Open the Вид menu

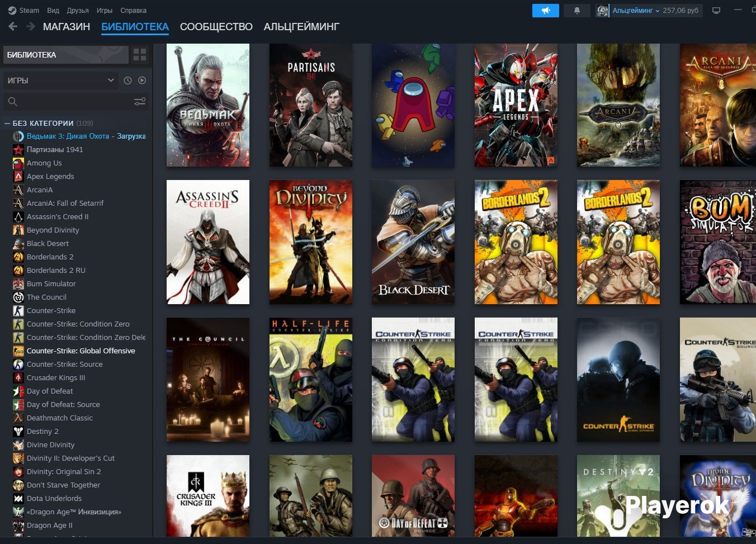pyautogui.click(x=53, y=11)
